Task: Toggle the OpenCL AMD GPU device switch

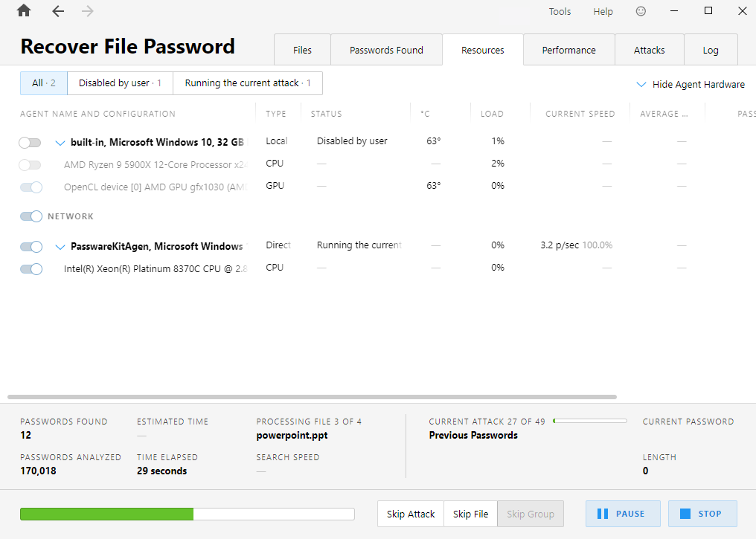Action: 31,187
